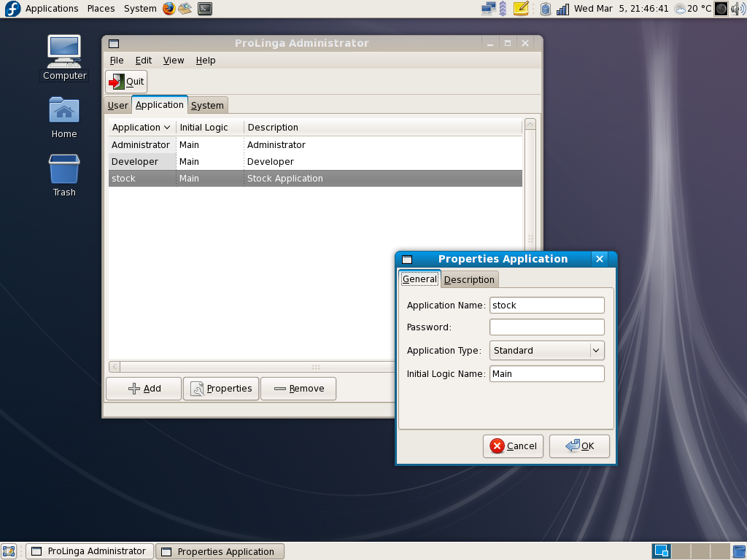This screenshot has height=560, width=747.
Task: Select the stock row in the application list
Action: point(315,179)
